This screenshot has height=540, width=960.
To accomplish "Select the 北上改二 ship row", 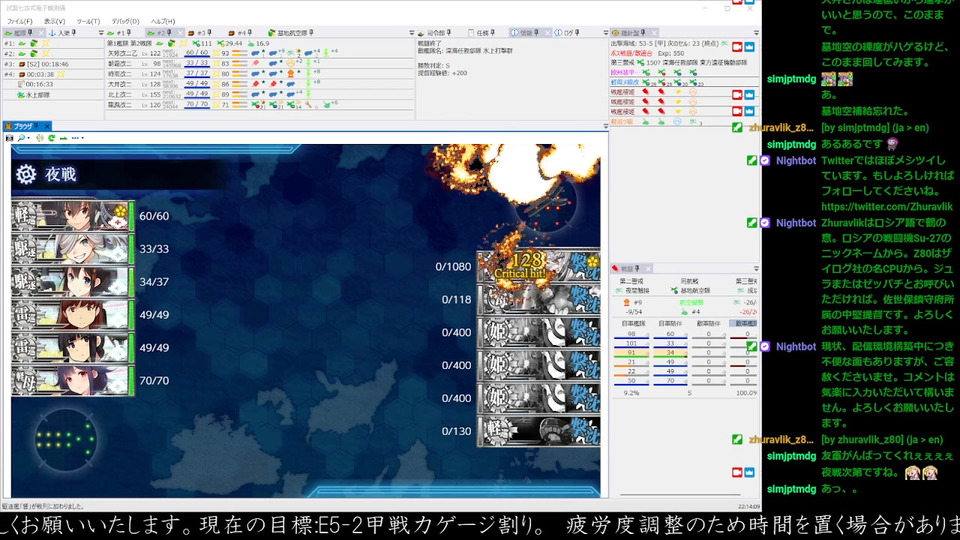I will (260, 94).
